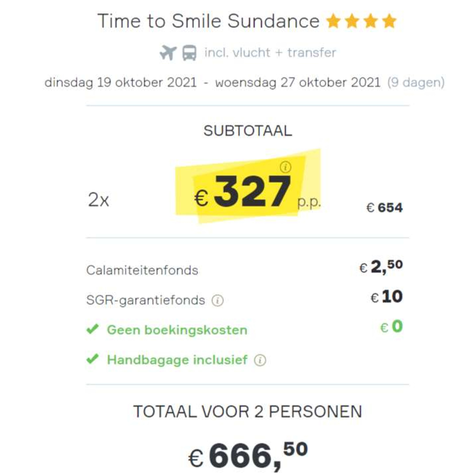Click the bus transfer icon
The width and height of the screenshot is (458, 476).
coord(189,52)
